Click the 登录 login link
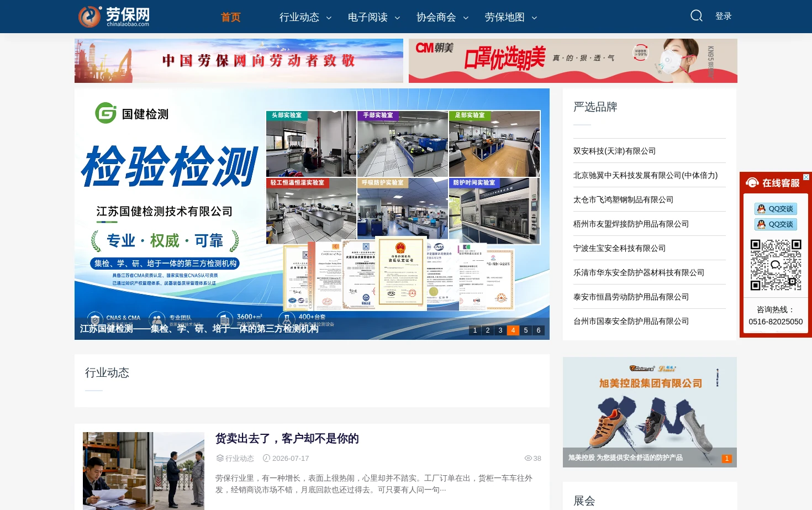 tap(723, 16)
